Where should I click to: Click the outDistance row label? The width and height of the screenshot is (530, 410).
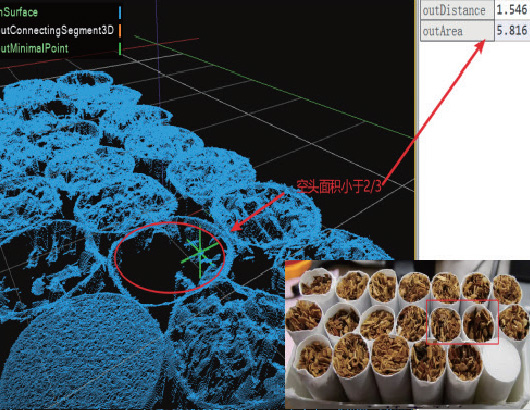454,10
